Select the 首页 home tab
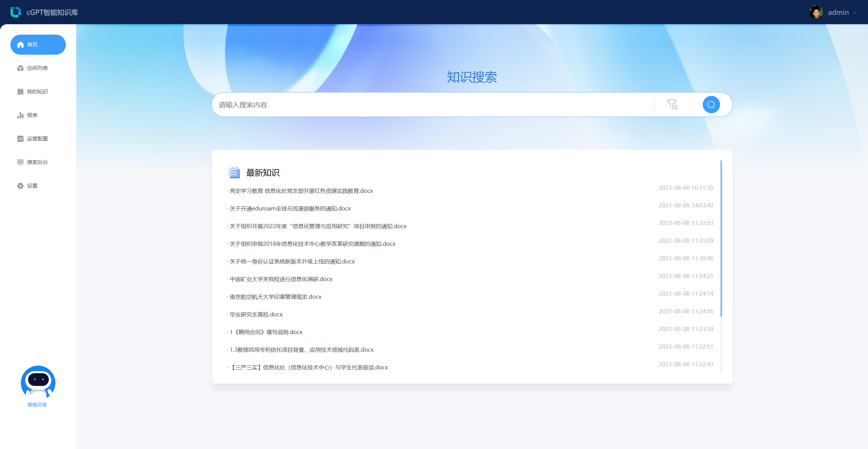The image size is (868, 449). 38,45
